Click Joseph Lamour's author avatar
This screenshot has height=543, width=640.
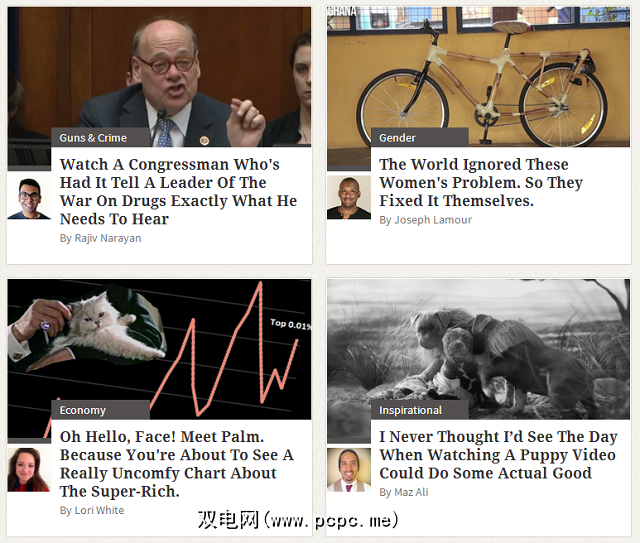click(349, 198)
